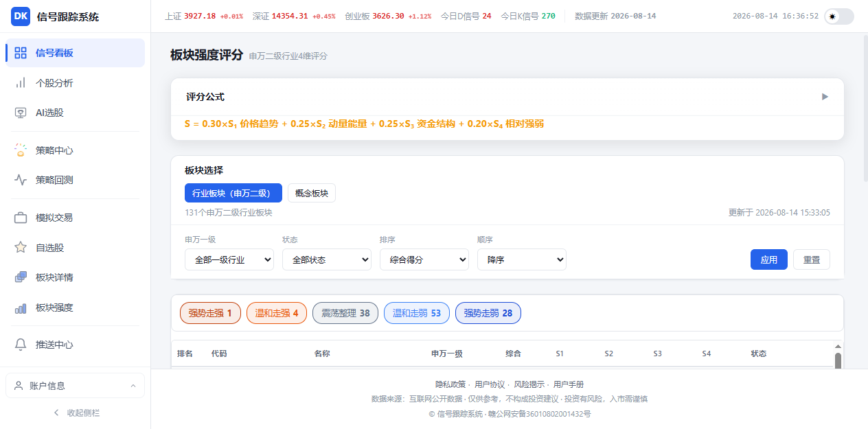Open the 申万一级 全部一级行业 dropdown
Screen dimensions: 868x429
click(229, 259)
